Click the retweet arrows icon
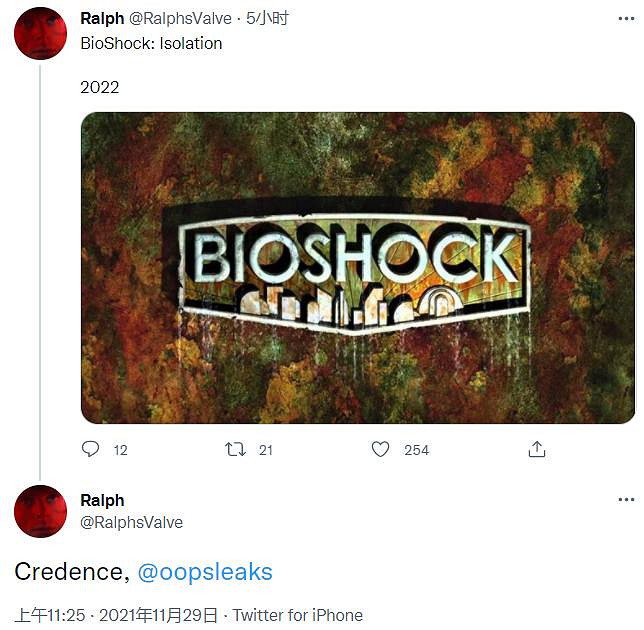The width and height of the screenshot is (644, 630). pos(235,449)
